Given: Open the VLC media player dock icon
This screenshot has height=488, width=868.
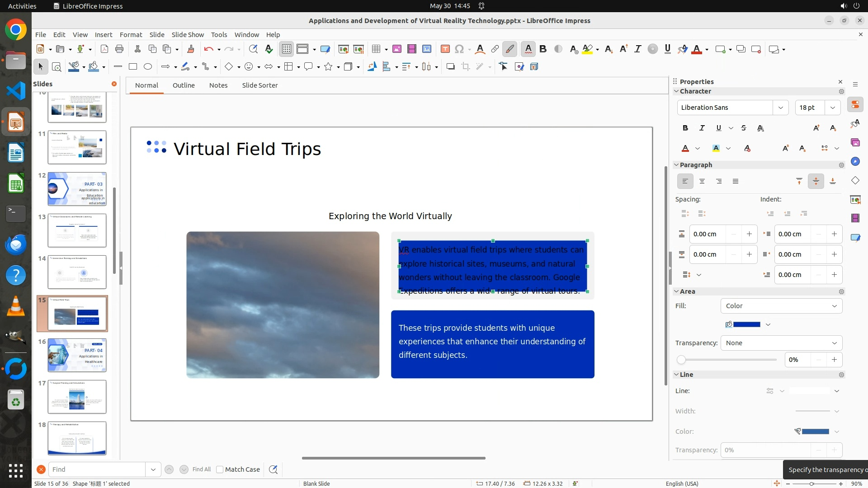Looking at the screenshot, I should pyautogui.click(x=16, y=306).
